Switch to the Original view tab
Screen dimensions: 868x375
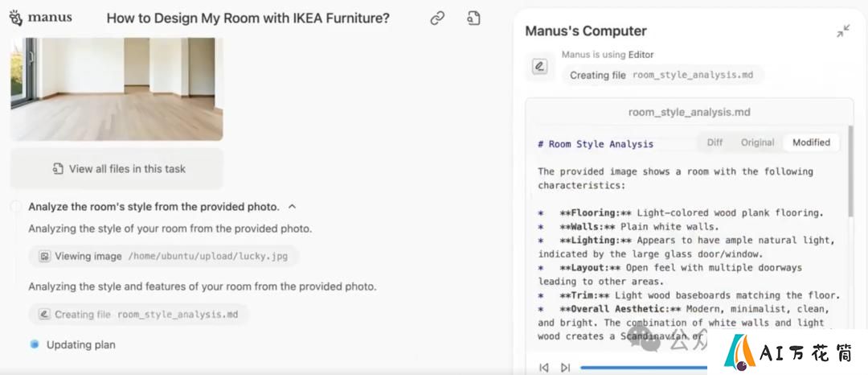757,142
